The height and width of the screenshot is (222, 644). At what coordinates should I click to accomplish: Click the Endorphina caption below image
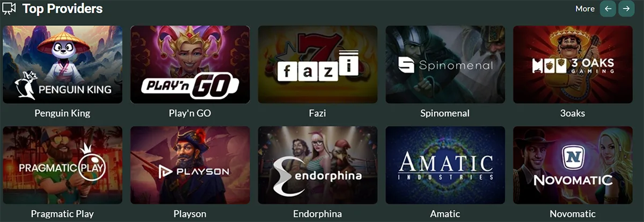coord(318,214)
